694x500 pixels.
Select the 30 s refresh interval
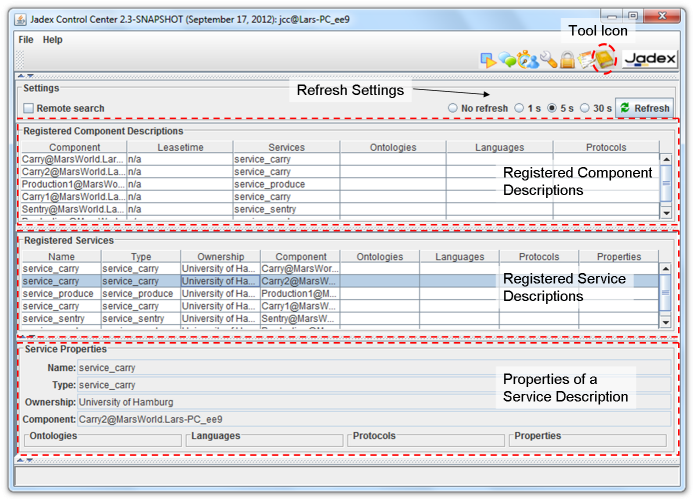pos(586,108)
